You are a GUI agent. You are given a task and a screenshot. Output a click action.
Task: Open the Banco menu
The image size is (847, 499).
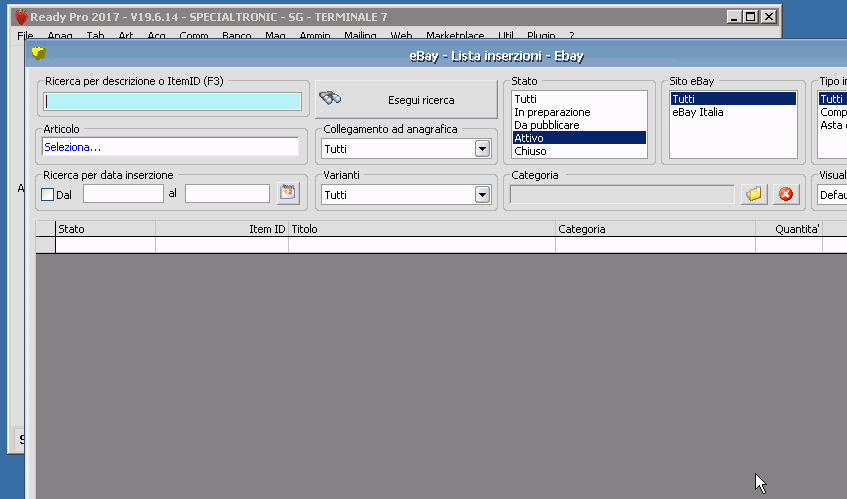[x=237, y=36]
